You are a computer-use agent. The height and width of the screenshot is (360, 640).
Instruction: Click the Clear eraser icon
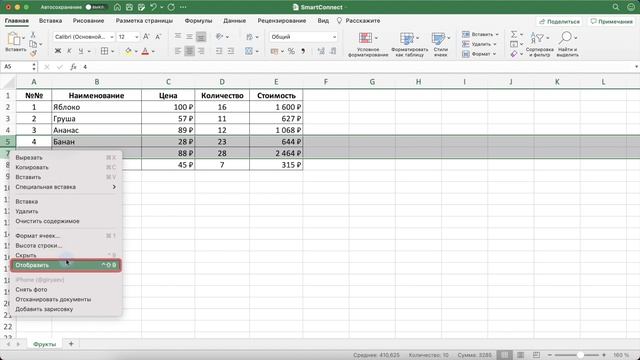(x=514, y=54)
